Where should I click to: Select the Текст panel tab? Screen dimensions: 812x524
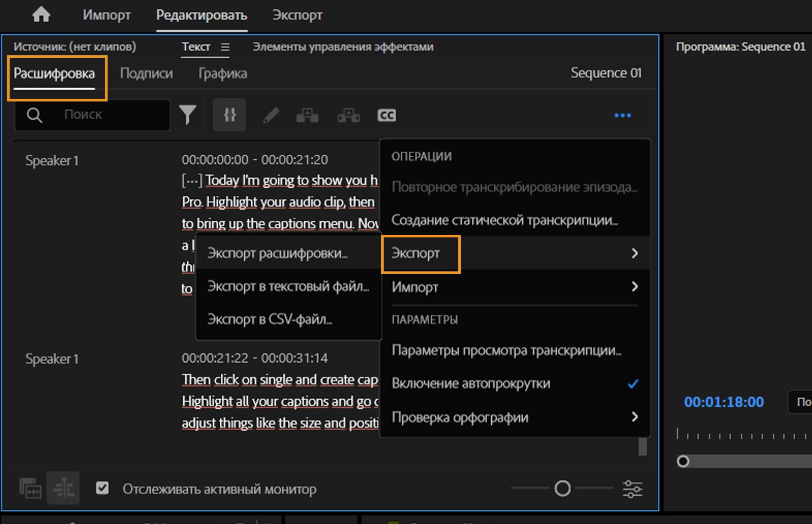click(x=196, y=47)
